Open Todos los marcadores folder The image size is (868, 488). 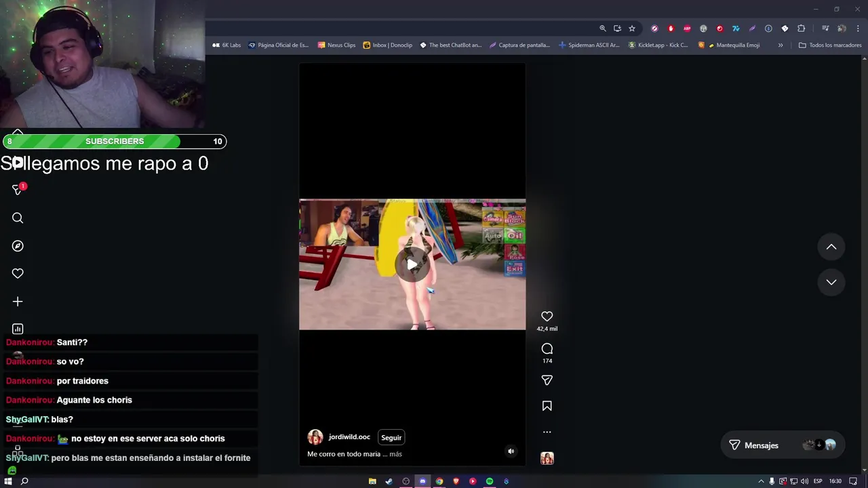(830, 45)
